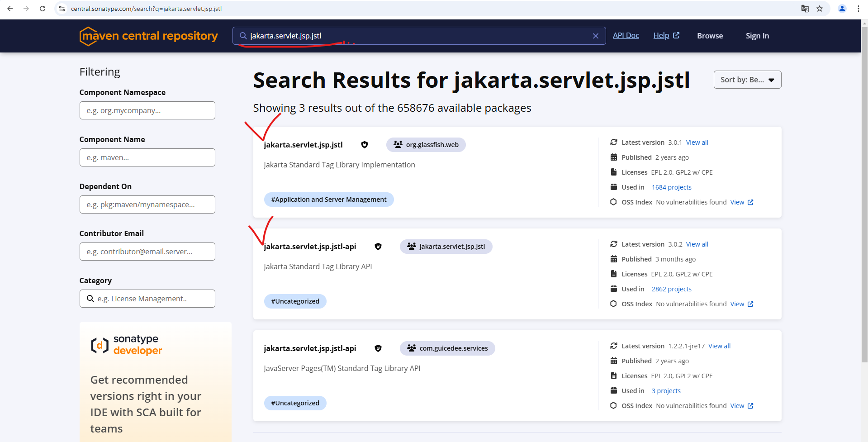This screenshot has height=442, width=868.
Task: Click #Uncategorized tag under Jakarta Standard Tag Library API
Action: point(295,301)
